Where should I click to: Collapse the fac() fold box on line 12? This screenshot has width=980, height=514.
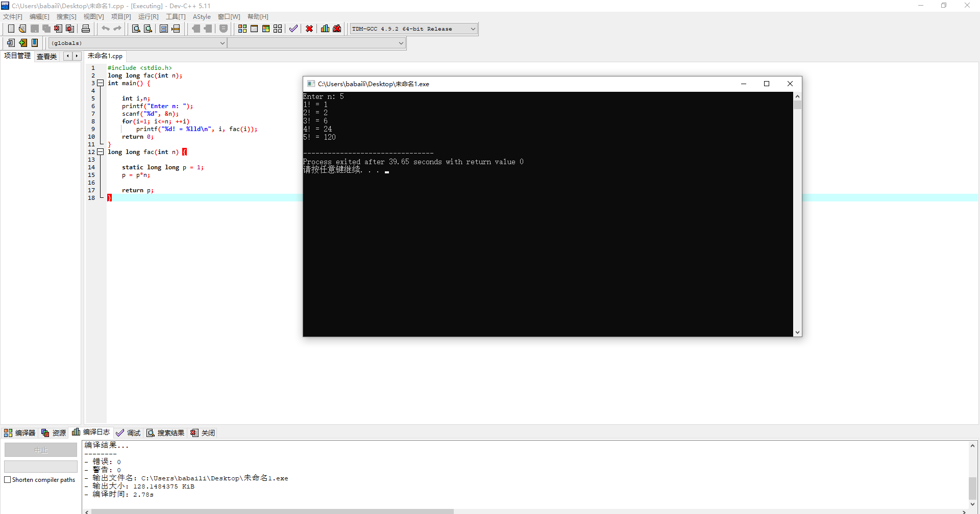pyautogui.click(x=101, y=152)
